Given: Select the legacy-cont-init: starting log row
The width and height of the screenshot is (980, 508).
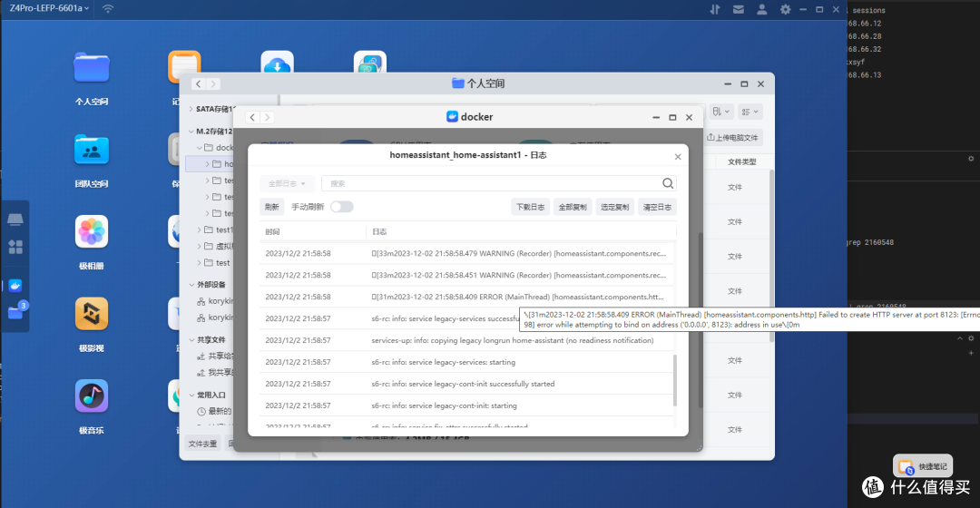Looking at the screenshot, I should coord(467,406).
